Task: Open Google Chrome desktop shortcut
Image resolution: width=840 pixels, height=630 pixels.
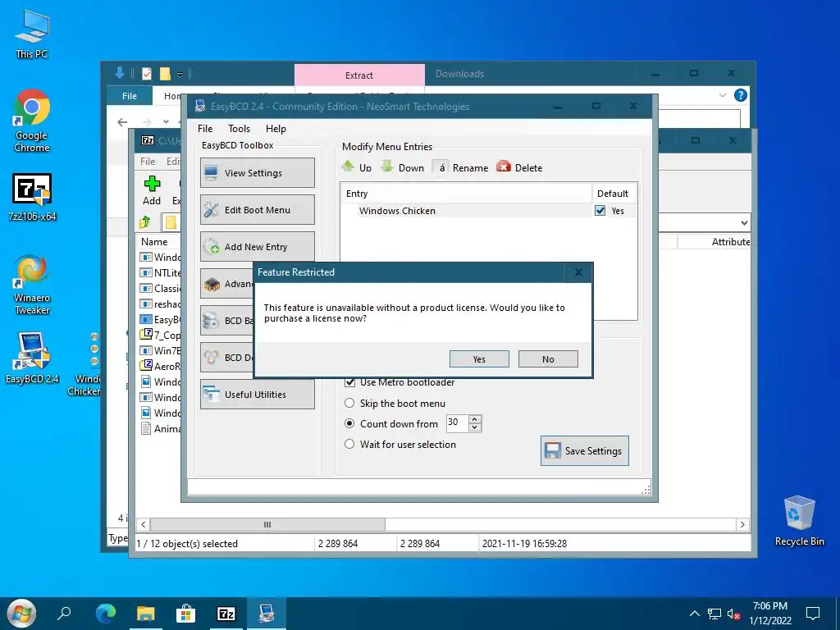Action: (32, 121)
